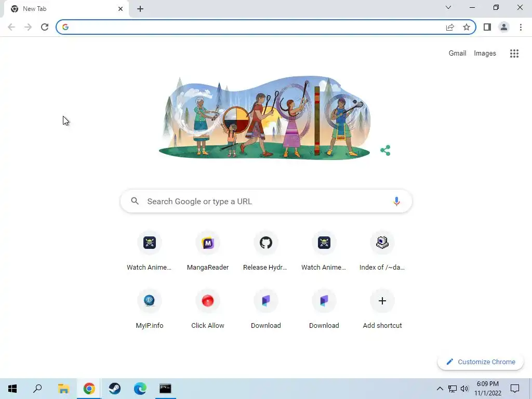The image size is (532, 399).
Task: Open the MyIP.info shortcut
Action: pyautogui.click(x=149, y=309)
